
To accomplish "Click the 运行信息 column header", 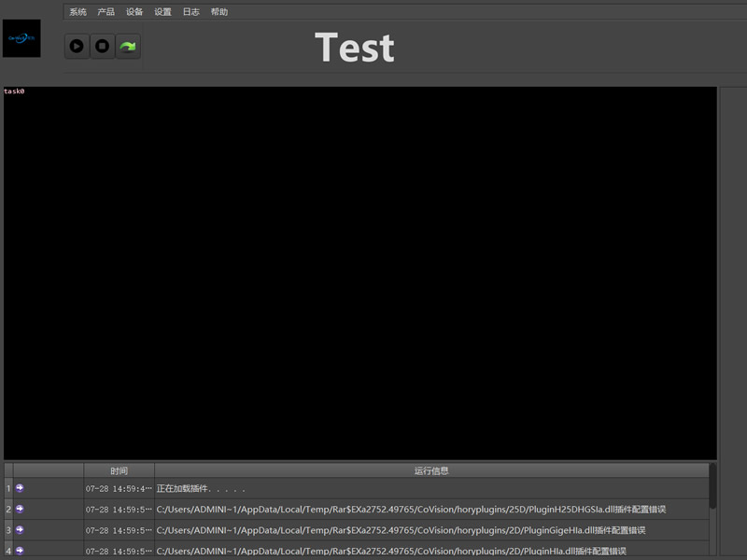I will pyautogui.click(x=431, y=470).
